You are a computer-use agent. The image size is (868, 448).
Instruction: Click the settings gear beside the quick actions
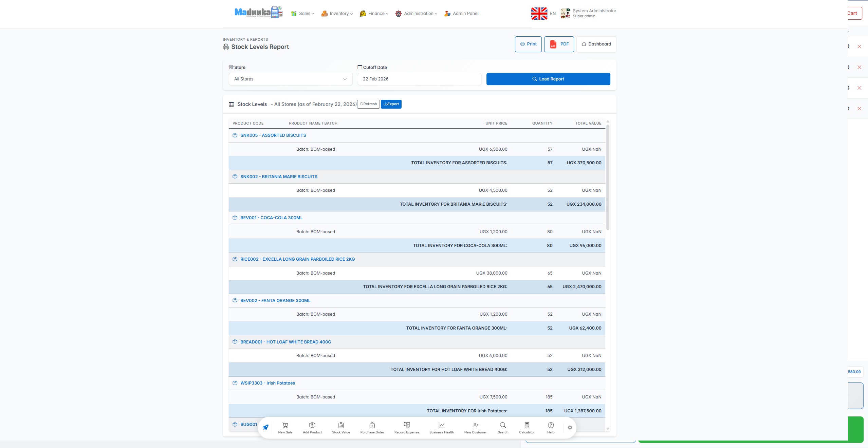pyautogui.click(x=570, y=428)
